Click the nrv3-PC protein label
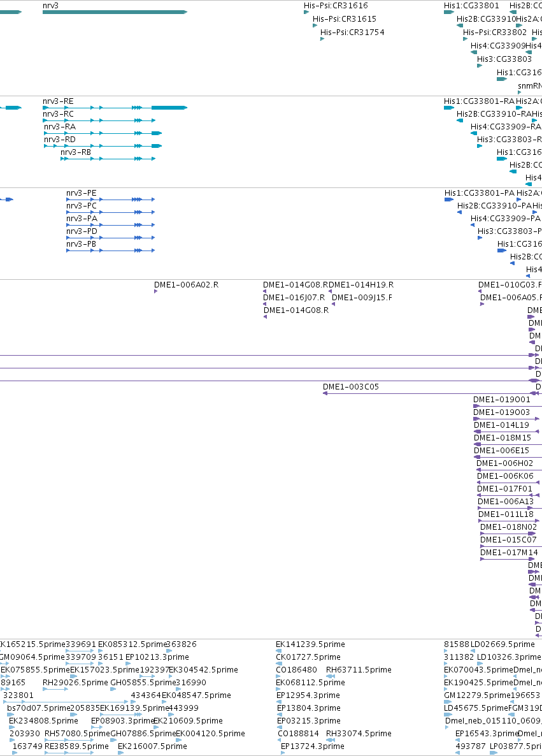Screen dimensions: 542x756 click(x=82, y=206)
